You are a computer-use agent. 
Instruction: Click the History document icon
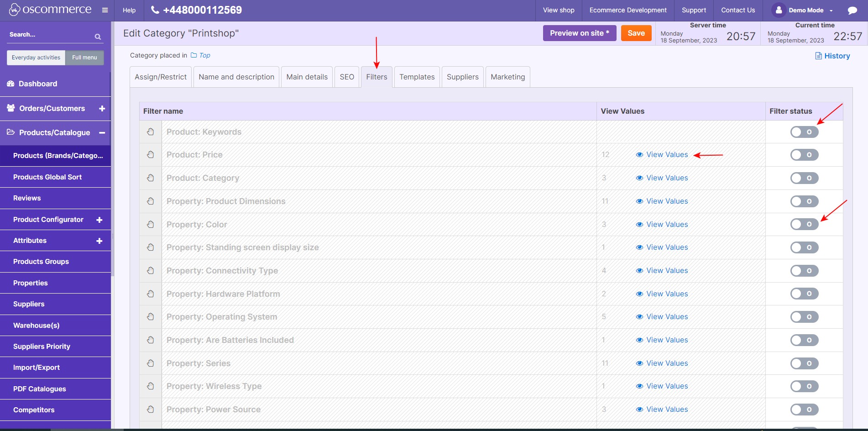818,56
